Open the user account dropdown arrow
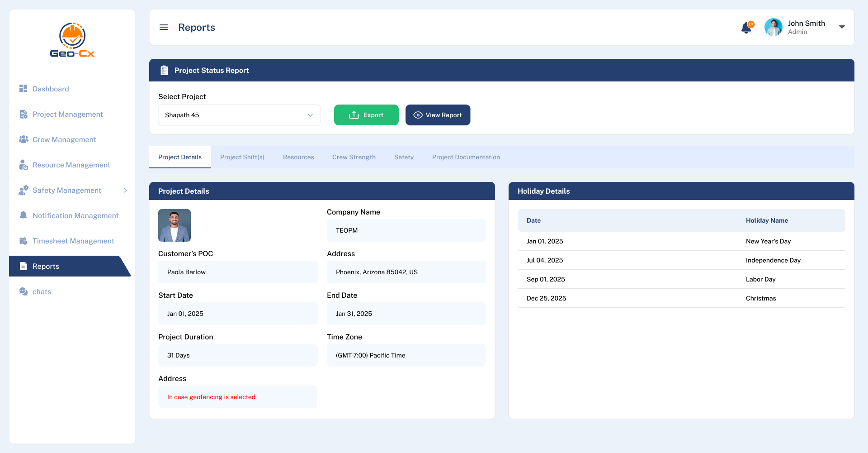This screenshot has height=453, width=868. coord(842,27)
